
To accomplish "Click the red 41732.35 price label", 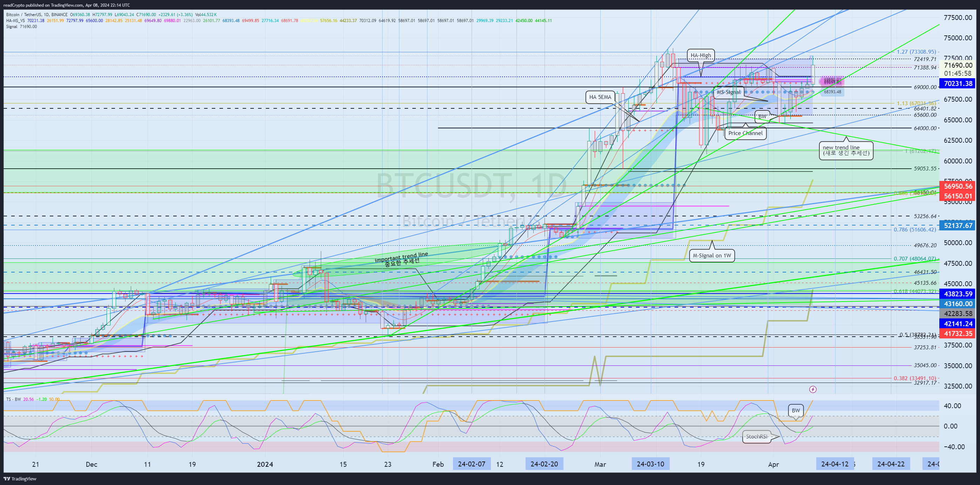I will pos(958,334).
